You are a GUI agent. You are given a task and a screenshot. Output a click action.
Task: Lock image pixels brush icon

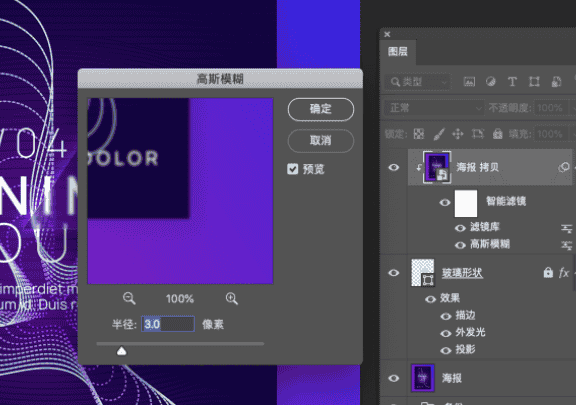click(x=439, y=134)
